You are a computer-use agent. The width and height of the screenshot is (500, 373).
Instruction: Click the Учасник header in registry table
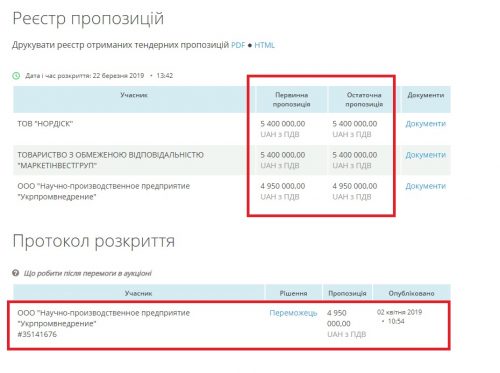tap(134, 95)
